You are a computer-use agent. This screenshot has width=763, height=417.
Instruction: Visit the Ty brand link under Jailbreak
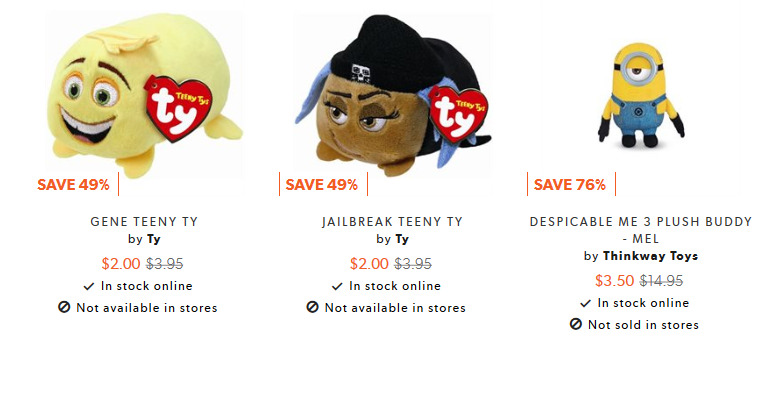[402, 239]
